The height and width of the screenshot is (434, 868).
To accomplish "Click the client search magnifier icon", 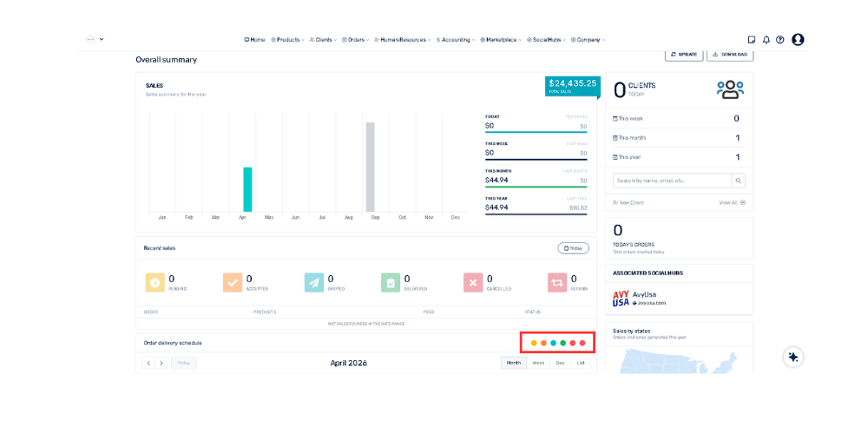I will [x=739, y=181].
